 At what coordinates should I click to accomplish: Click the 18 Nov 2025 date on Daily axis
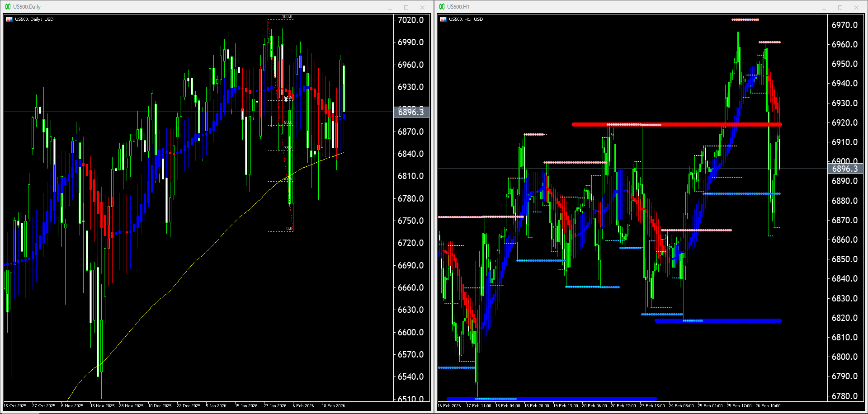102,406
